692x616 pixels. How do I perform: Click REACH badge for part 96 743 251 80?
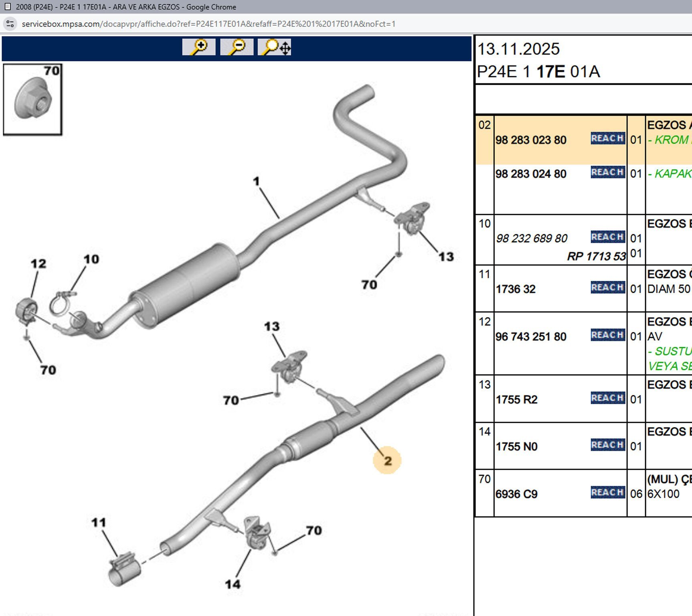tap(607, 335)
